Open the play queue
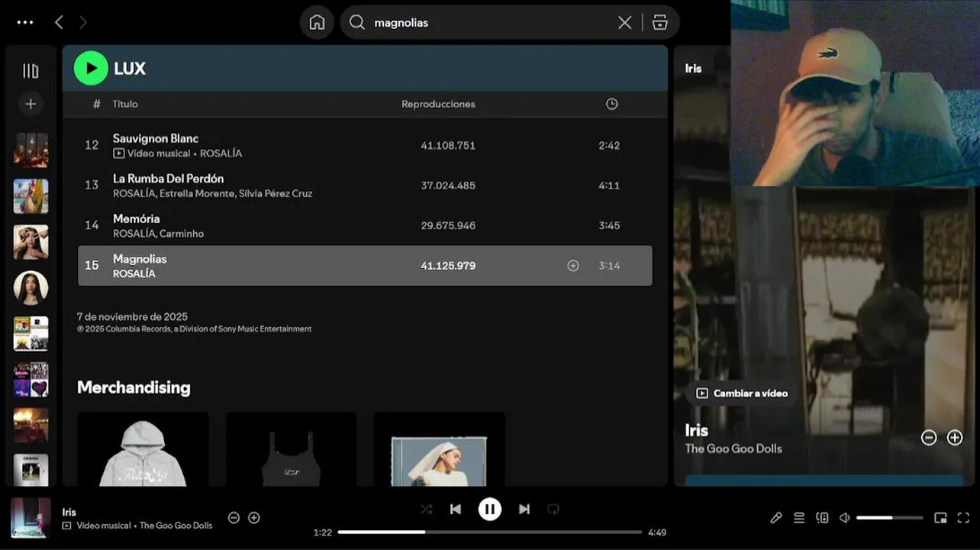 (799, 518)
